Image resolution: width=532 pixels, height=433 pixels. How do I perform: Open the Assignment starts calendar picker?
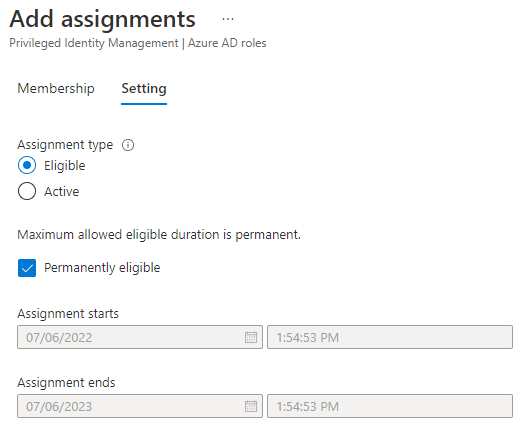coord(251,337)
